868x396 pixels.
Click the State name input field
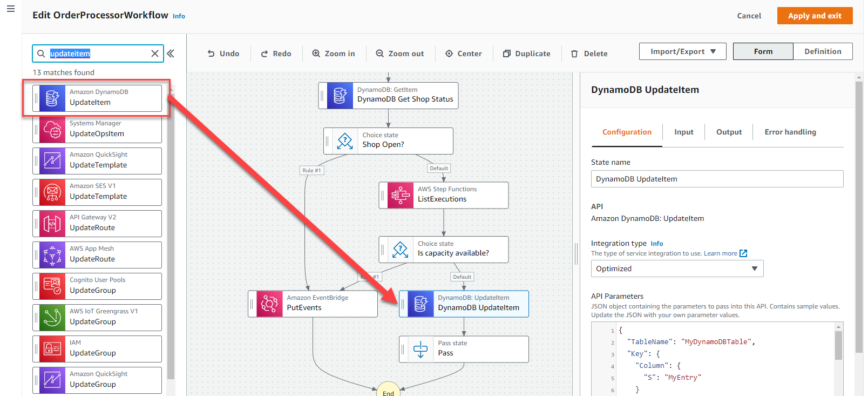click(717, 179)
